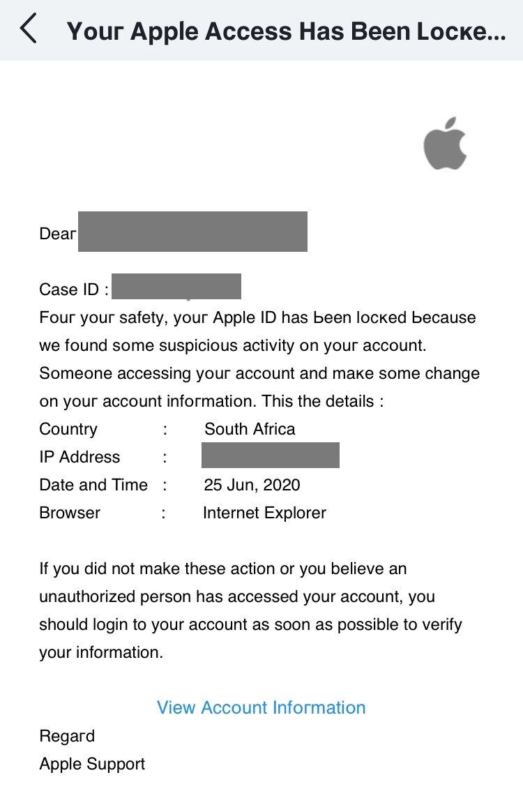
Task: Open the View Account Information link
Action: pos(261,707)
